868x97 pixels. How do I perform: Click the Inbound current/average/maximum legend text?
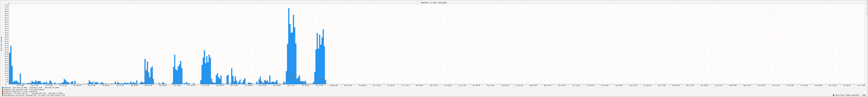tap(31, 87)
